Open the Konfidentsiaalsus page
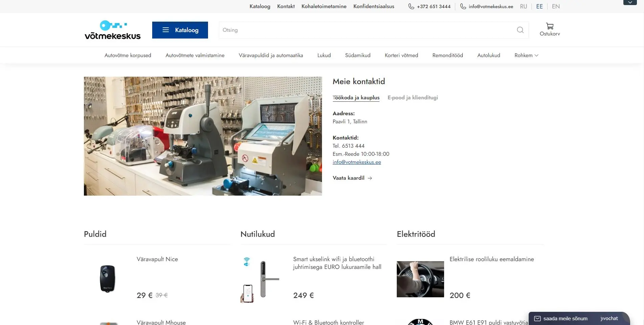The width and height of the screenshot is (644, 325). [x=374, y=6]
